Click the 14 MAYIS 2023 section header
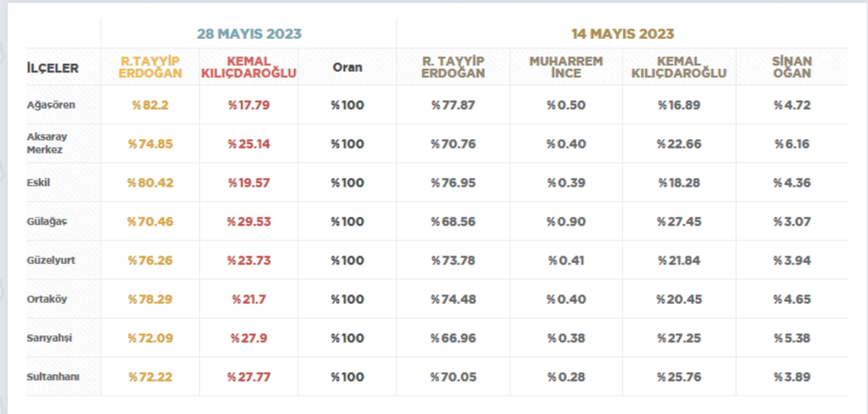This screenshot has height=414, width=868. point(622,34)
